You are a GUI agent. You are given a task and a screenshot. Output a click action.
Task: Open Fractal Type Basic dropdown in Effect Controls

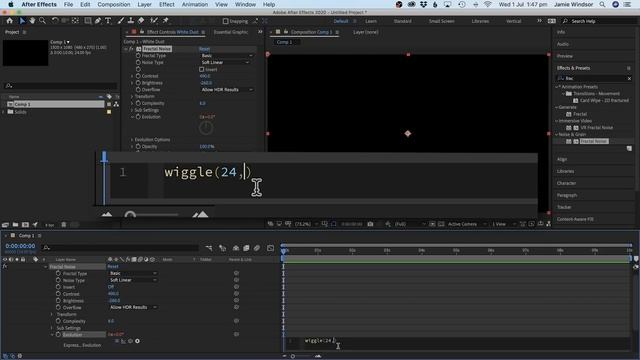coord(227,56)
